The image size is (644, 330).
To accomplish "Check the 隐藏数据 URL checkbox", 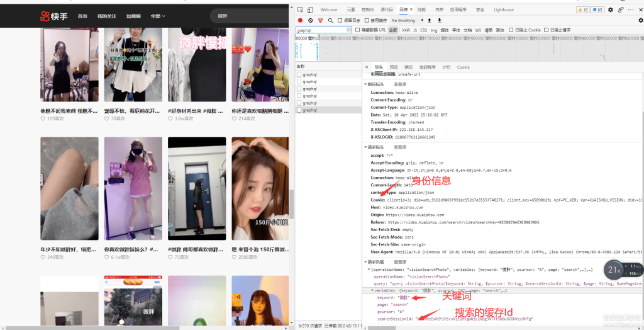I will (x=358, y=30).
